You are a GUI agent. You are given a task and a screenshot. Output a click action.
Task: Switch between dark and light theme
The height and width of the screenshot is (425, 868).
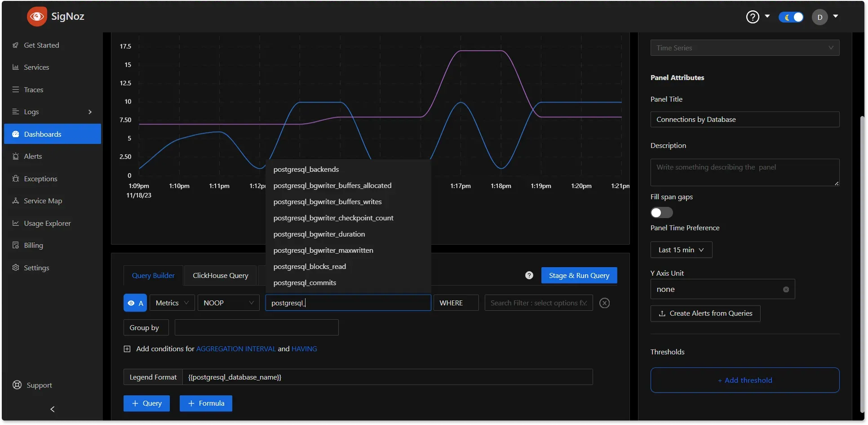791,17
